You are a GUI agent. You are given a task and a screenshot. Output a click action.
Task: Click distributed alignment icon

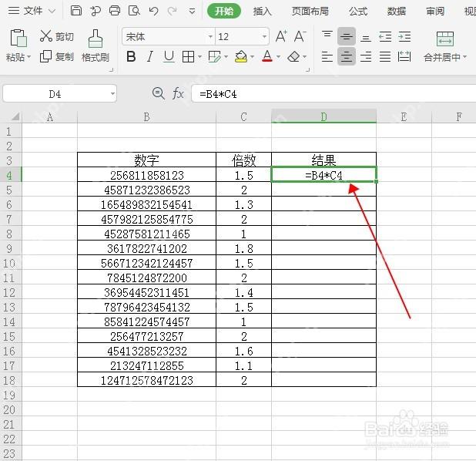coord(404,56)
